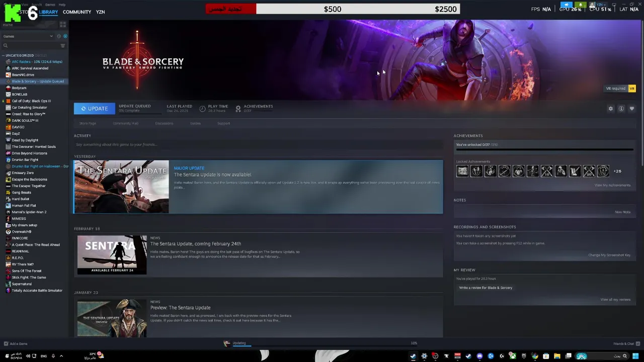Open the game settings gear icon
The height and width of the screenshot is (362, 644).
pyautogui.click(x=611, y=109)
